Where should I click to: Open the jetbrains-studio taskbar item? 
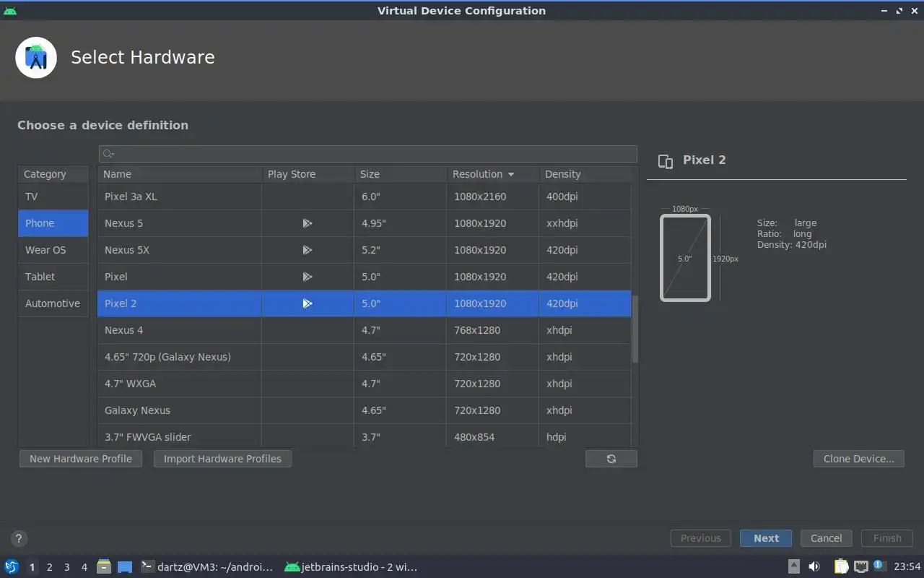(351, 567)
